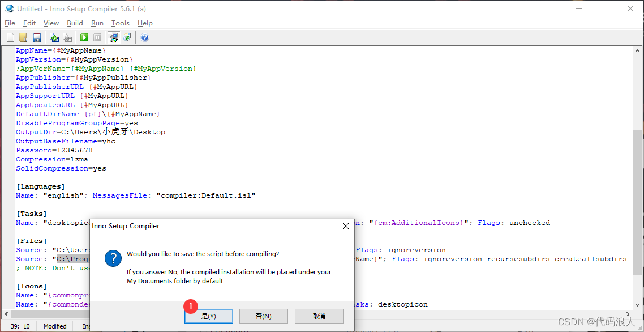Open the Help menu
The width and height of the screenshot is (644, 332).
(145, 23)
